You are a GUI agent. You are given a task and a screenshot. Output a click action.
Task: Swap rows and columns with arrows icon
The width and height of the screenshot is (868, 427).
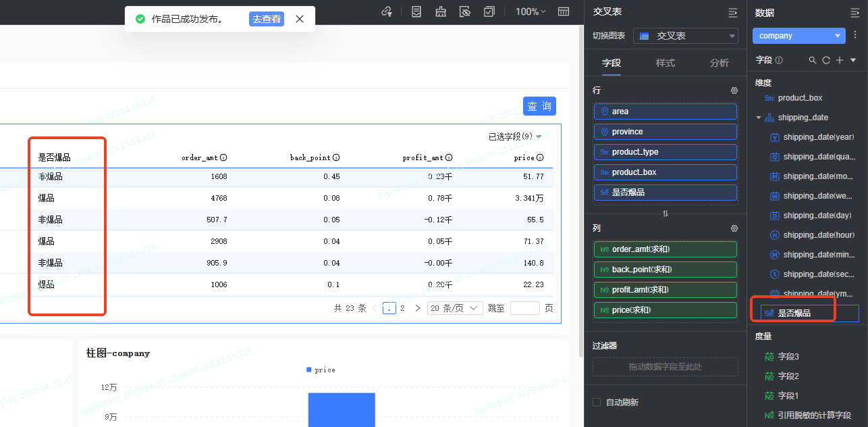click(666, 214)
